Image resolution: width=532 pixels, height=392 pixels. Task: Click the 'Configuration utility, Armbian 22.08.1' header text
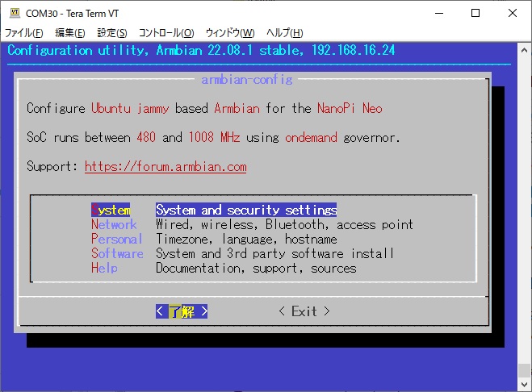[130, 50]
